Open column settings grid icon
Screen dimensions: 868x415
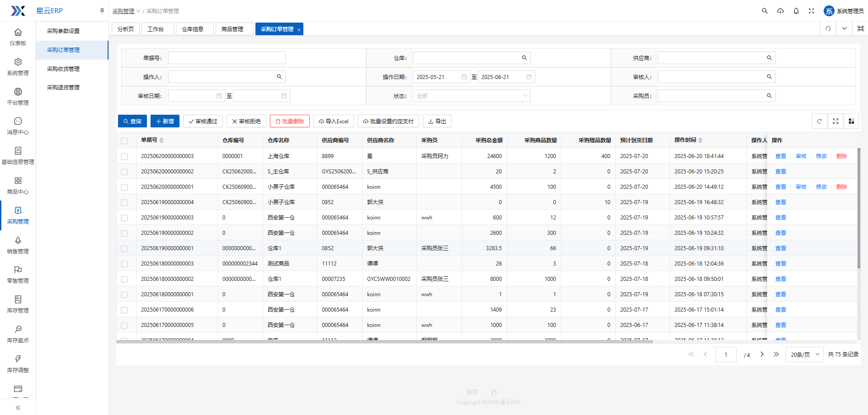851,121
